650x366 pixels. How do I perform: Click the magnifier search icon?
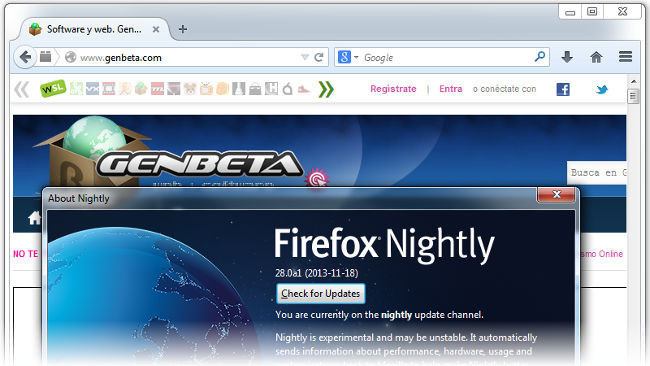tap(540, 56)
